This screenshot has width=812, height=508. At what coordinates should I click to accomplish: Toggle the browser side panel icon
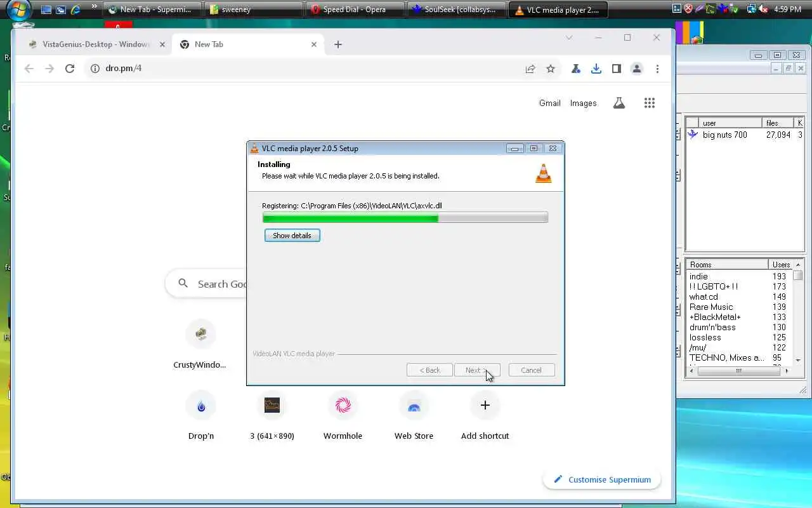[617, 69]
